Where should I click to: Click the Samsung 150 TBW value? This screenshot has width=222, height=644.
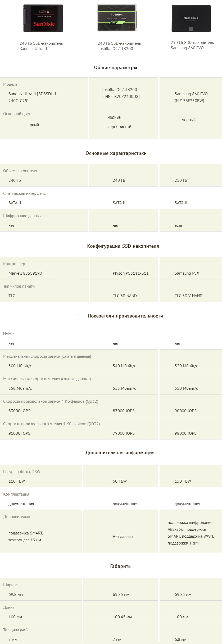183,481
